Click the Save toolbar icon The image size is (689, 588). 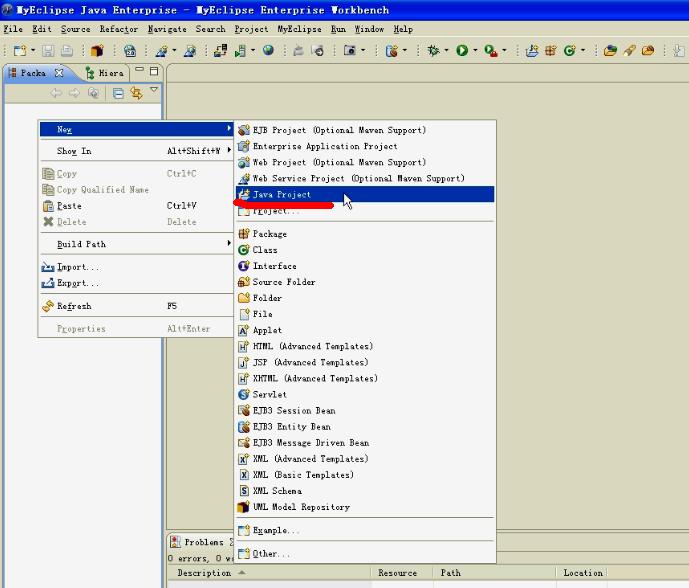(x=48, y=51)
